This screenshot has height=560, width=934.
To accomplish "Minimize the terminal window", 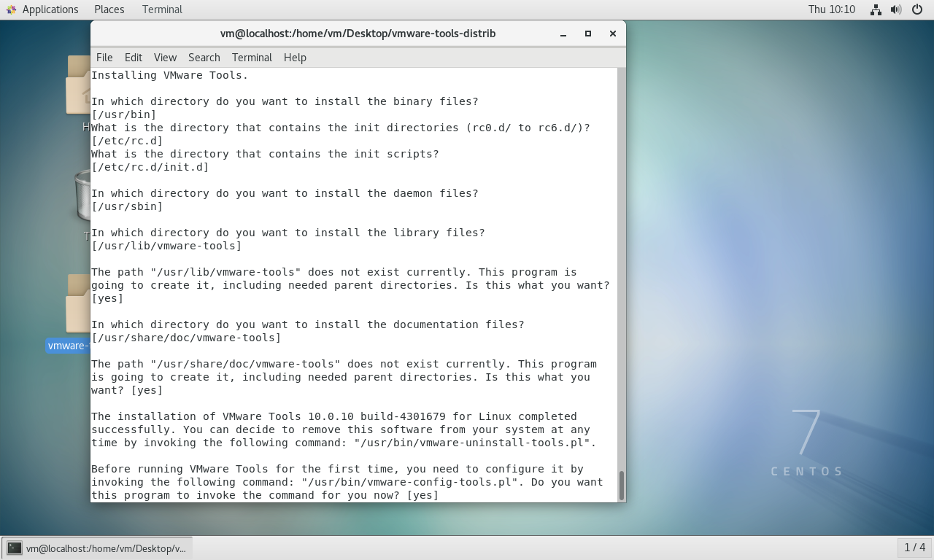I will click(x=563, y=34).
